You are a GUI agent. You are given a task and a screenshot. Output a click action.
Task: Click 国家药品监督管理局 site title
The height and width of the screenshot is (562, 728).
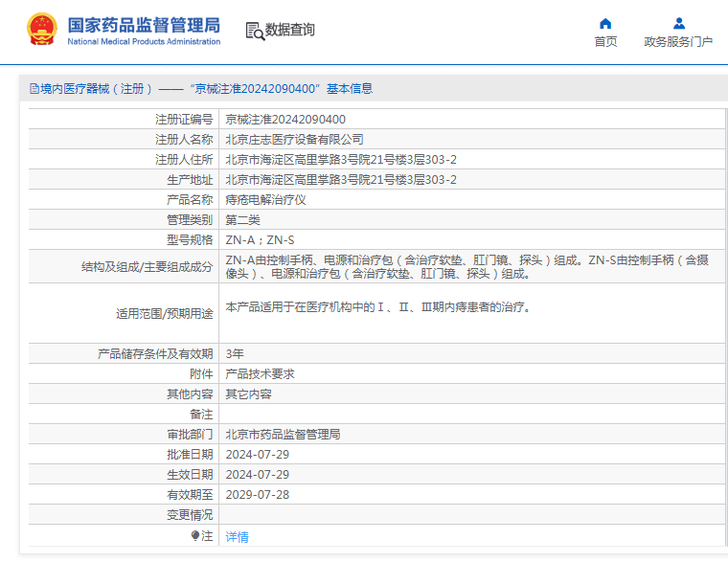click(144, 25)
